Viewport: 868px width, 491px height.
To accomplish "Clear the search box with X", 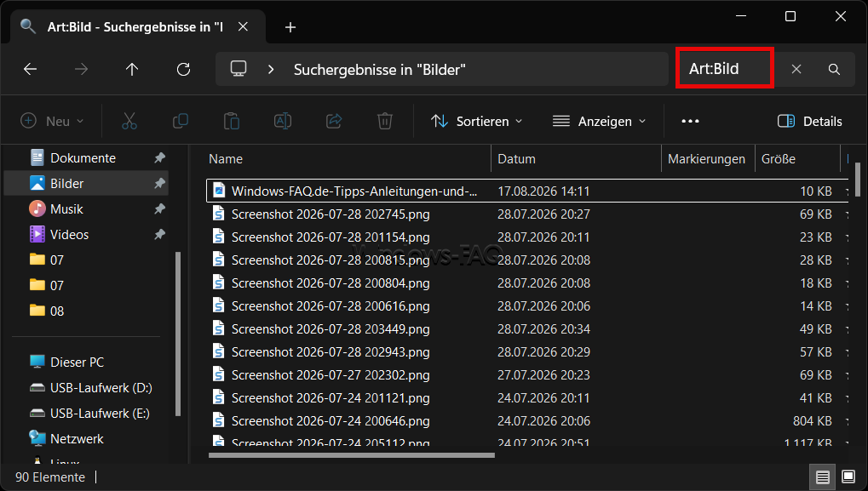I will (x=796, y=69).
